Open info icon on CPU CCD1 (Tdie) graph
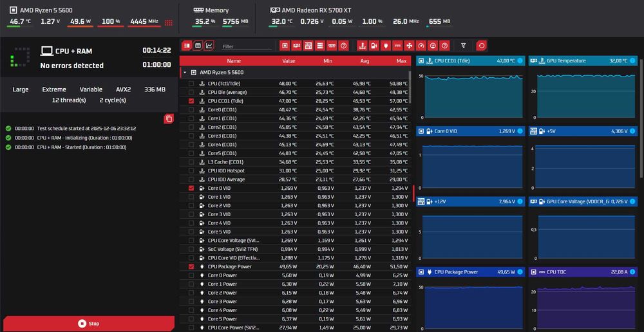 (x=520, y=60)
